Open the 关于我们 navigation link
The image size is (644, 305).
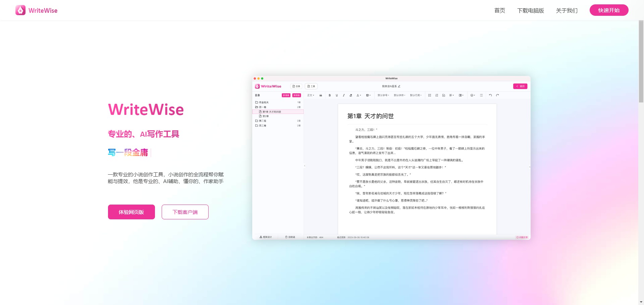coord(567,10)
